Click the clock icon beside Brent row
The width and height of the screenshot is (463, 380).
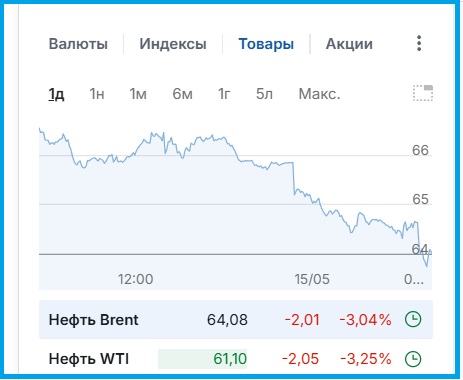coord(413,319)
